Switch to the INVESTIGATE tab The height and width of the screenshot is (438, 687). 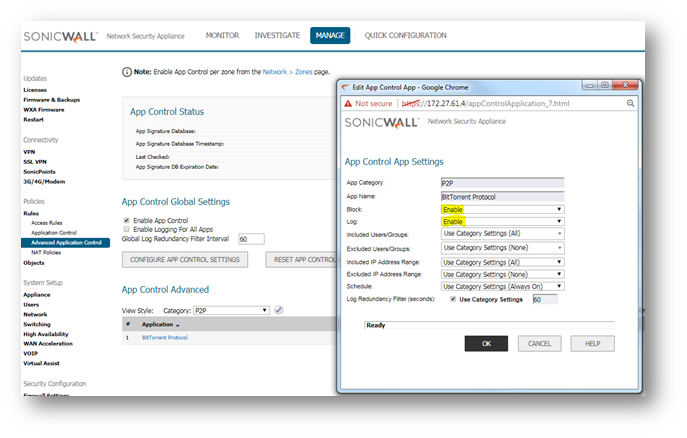277,35
